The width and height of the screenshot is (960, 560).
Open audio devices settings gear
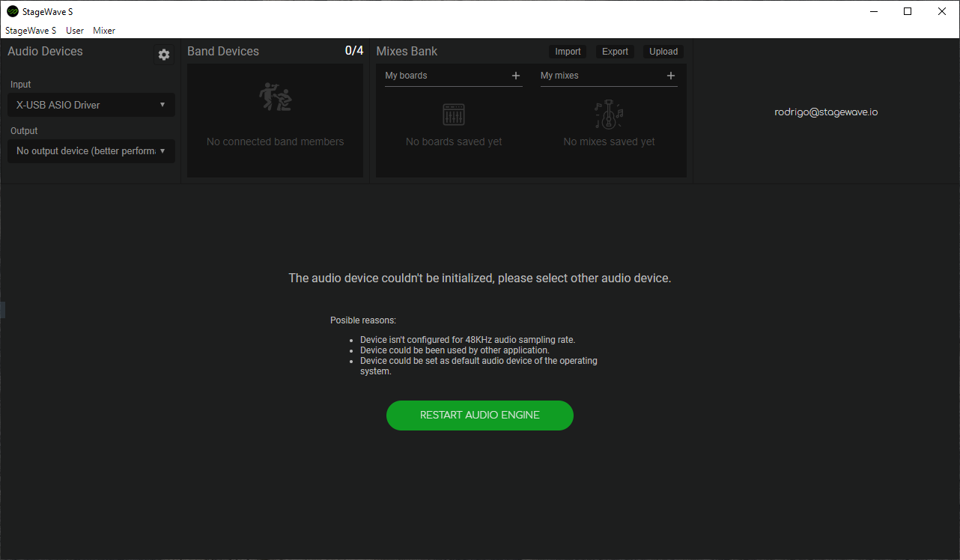[x=164, y=55]
